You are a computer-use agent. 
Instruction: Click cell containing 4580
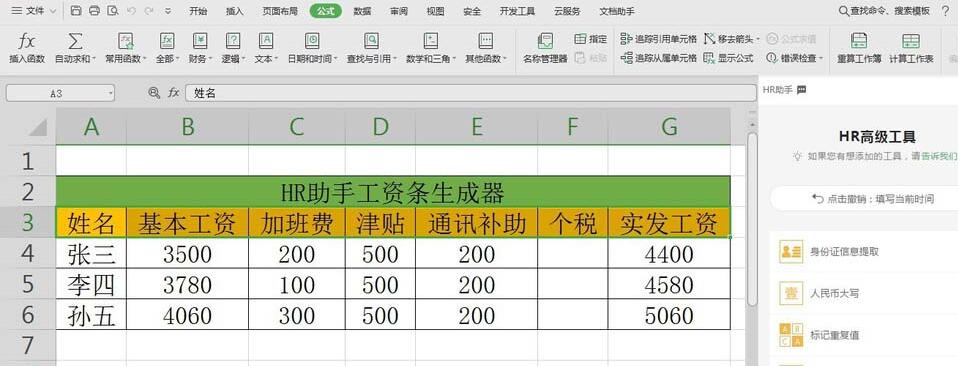pos(669,285)
